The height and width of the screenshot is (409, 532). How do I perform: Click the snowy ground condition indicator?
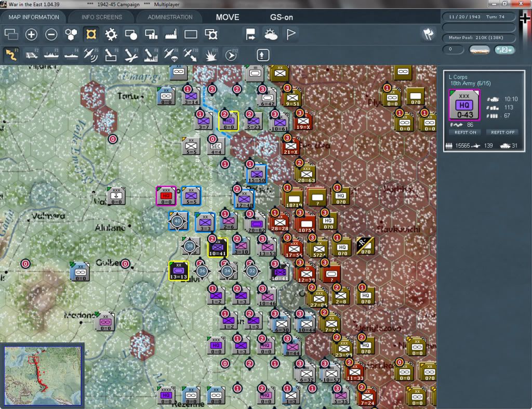pos(480,50)
